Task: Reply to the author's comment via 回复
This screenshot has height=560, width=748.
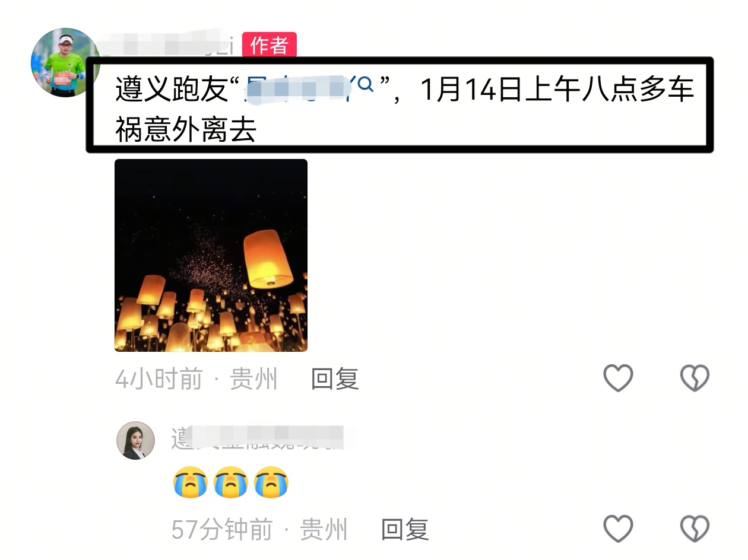Action: click(x=335, y=378)
